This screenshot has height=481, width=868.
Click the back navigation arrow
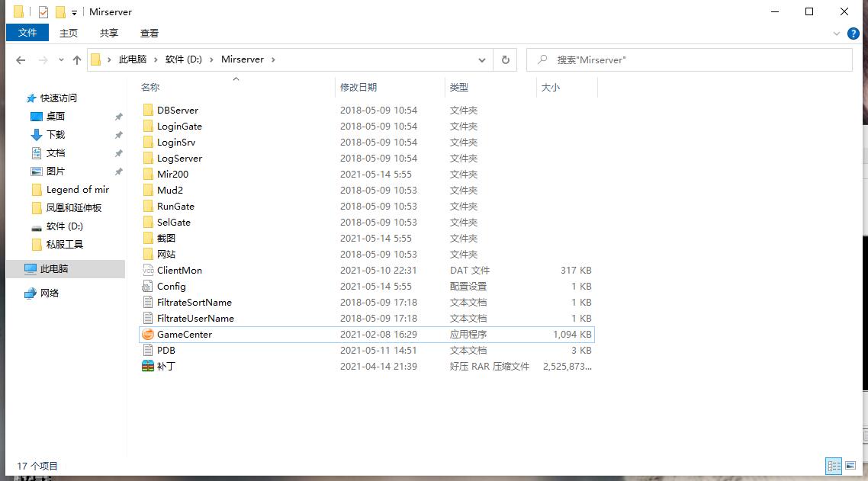tap(21, 59)
